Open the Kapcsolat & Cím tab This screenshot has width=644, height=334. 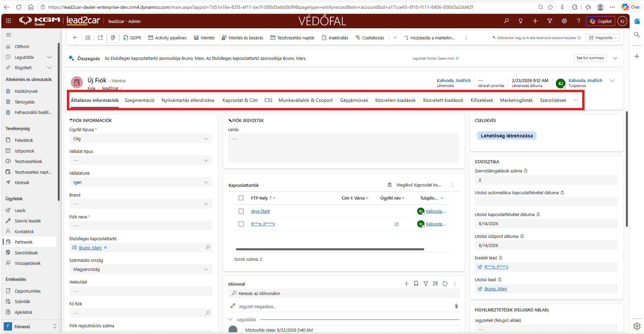point(240,100)
